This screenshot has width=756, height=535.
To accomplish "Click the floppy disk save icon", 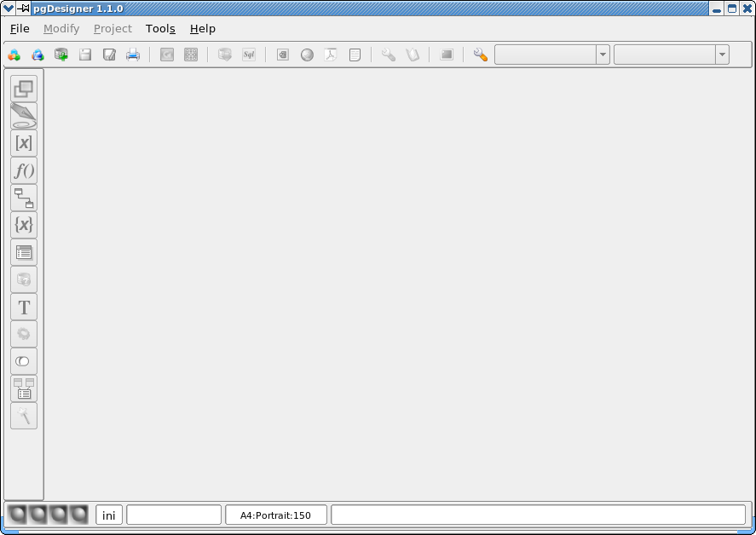I will [85, 55].
